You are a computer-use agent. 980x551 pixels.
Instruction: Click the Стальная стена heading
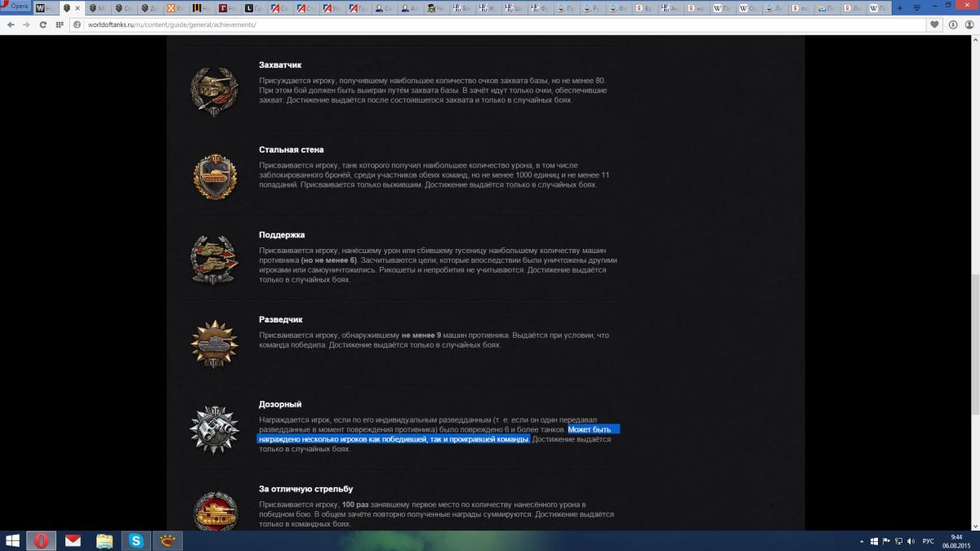292,149
